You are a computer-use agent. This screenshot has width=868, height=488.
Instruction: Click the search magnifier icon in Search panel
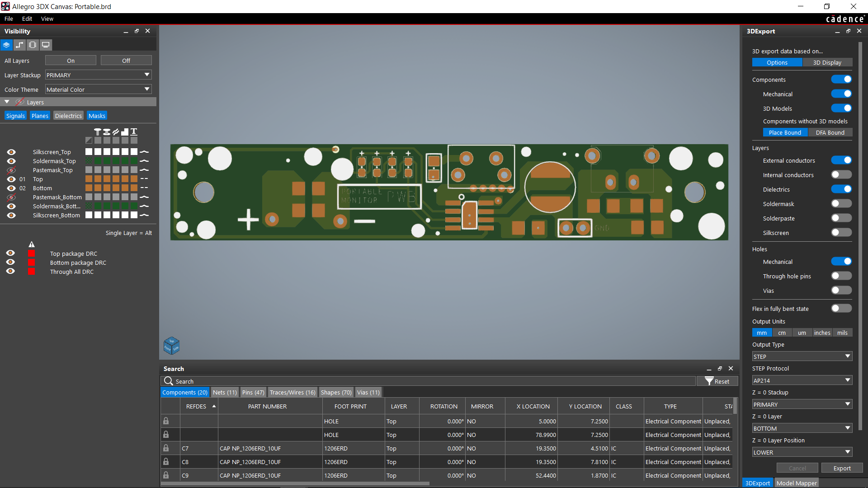168,381
